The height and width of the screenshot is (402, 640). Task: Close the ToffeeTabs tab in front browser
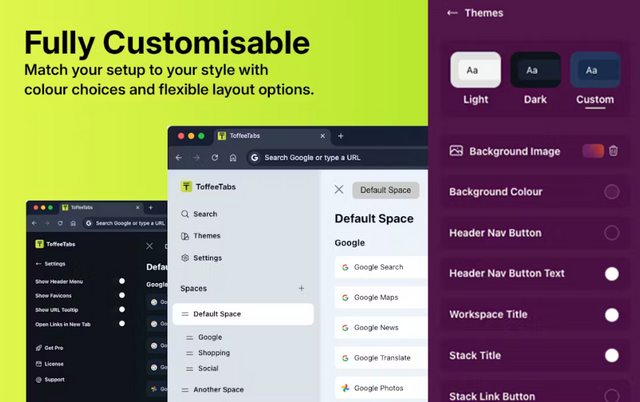point(322,136)
